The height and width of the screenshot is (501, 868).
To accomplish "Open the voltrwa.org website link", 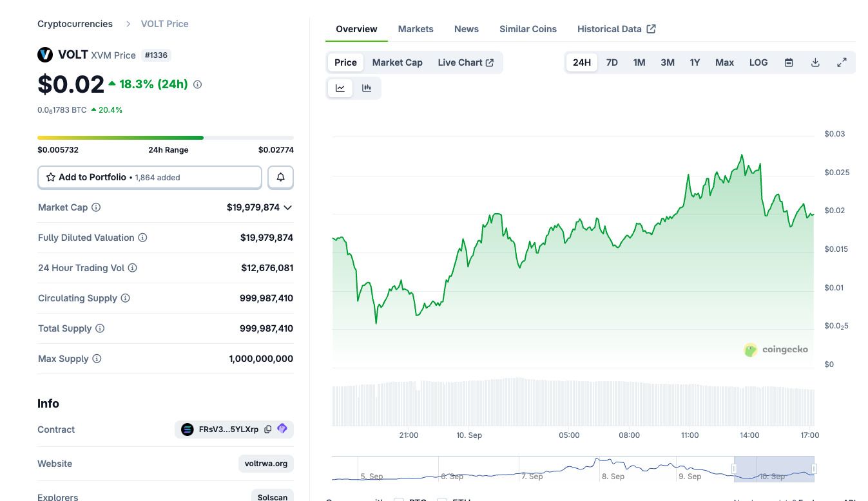I will click(266, 464).
